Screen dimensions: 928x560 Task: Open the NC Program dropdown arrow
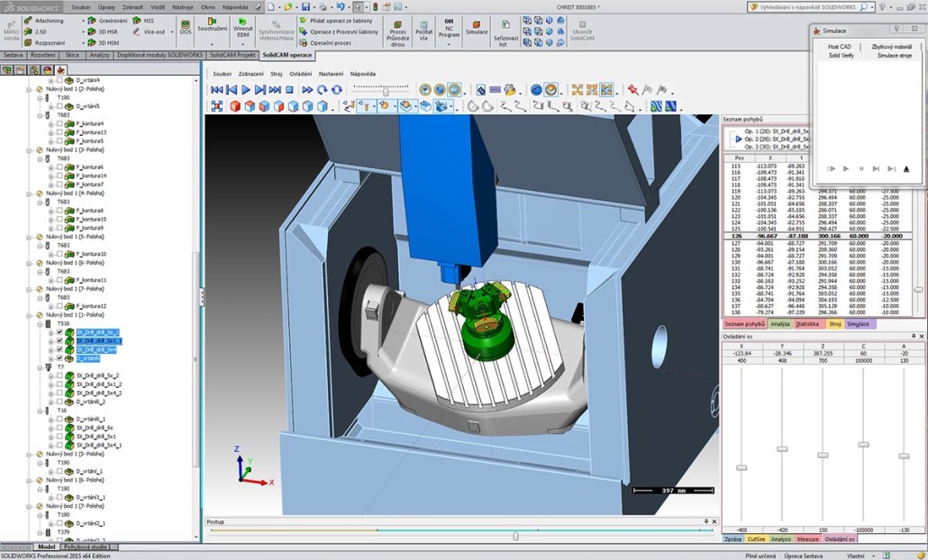[x=449, y=44]
